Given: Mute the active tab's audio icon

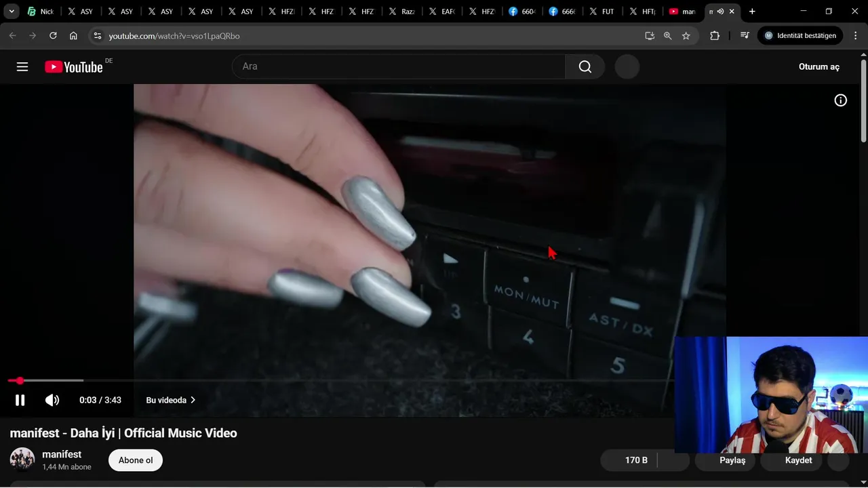Looking at the screenshot, I should tap(720, 12).
